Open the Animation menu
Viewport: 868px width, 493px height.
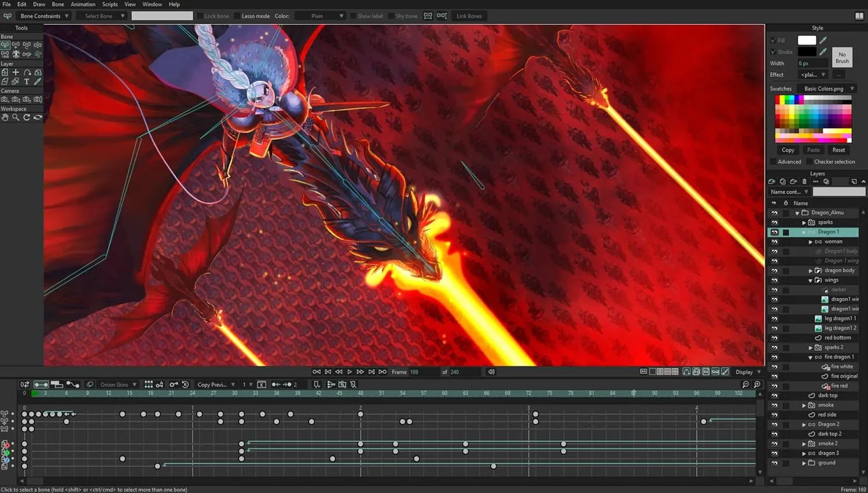[83, 4]
